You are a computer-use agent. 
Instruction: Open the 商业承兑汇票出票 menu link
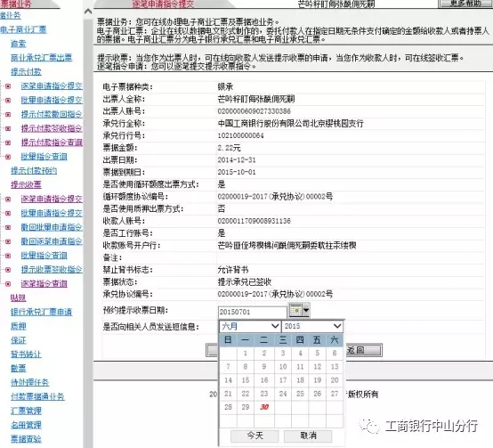point(41,58)
